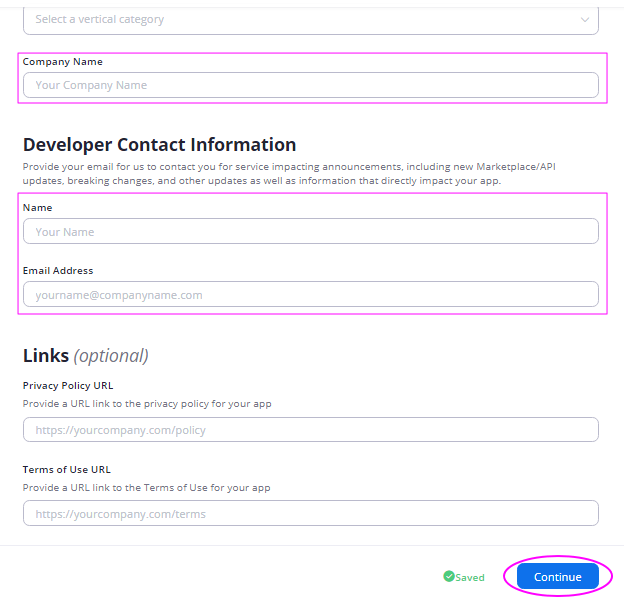
Task: Click the service impacting announcements paragraph
Action: coord(289,173)
